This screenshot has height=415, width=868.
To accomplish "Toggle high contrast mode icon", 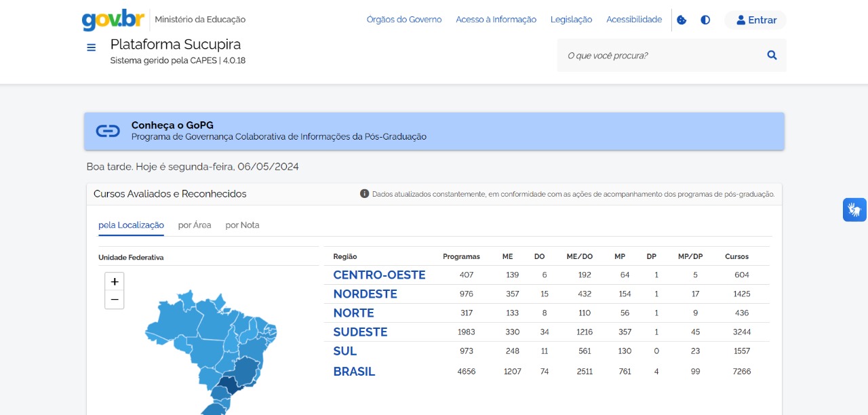I will coord(705,20).
